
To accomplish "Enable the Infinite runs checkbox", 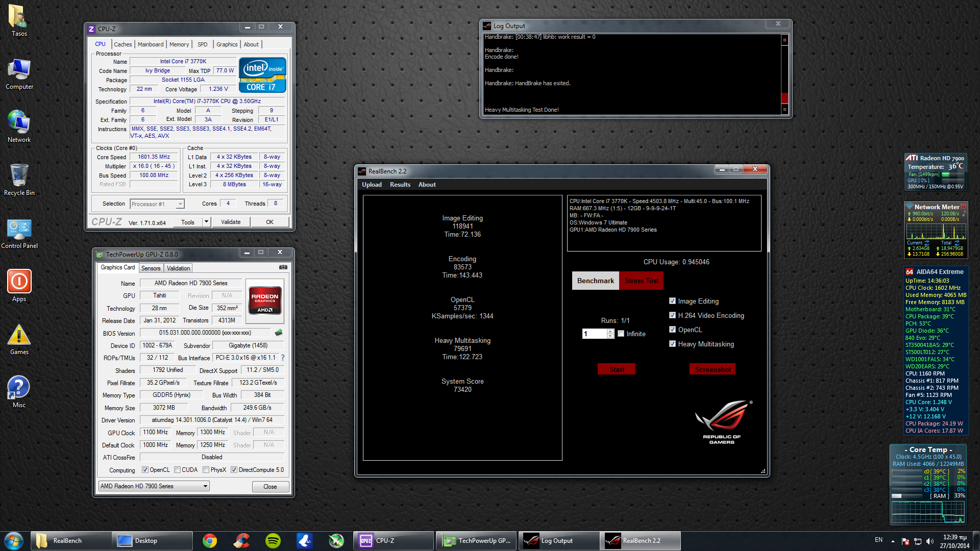I will click(621, 334).
